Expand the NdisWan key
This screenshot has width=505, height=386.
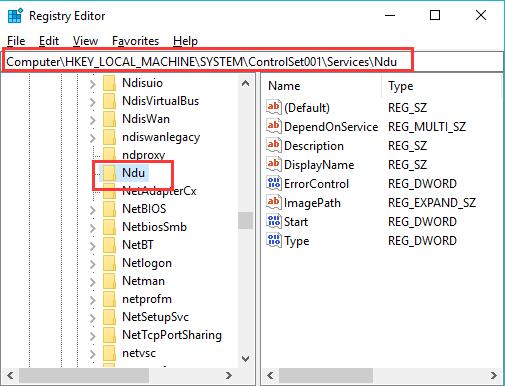click(93, 120)
